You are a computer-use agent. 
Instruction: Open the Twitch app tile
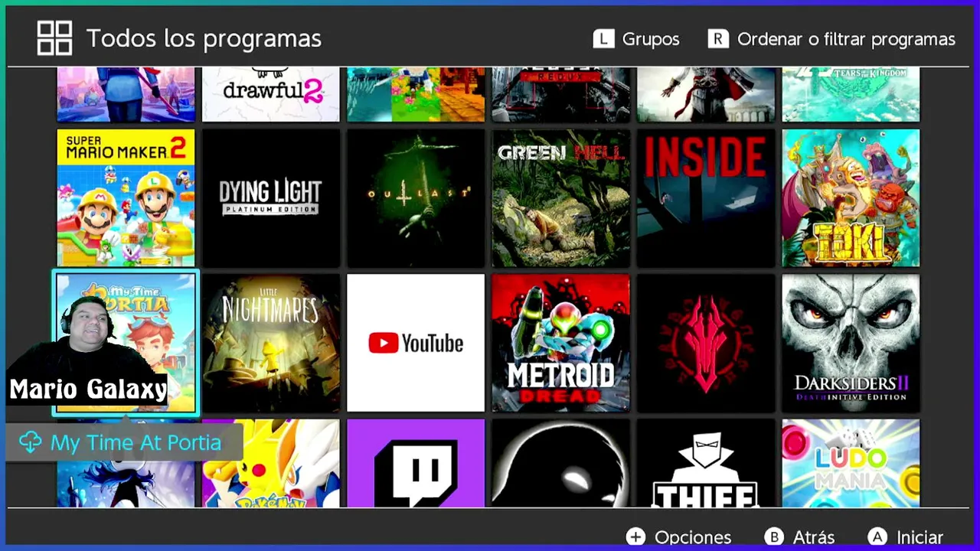pos(416,463)
